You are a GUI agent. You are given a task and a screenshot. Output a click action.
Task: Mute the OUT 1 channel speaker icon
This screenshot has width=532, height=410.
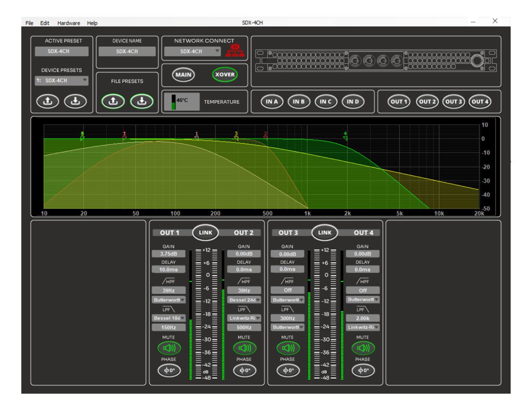point(169,348)
